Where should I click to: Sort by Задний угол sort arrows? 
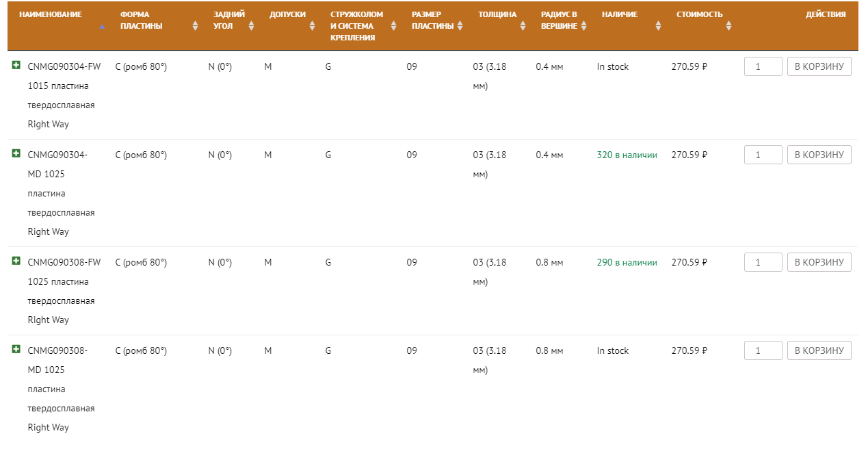pos(251,26)
